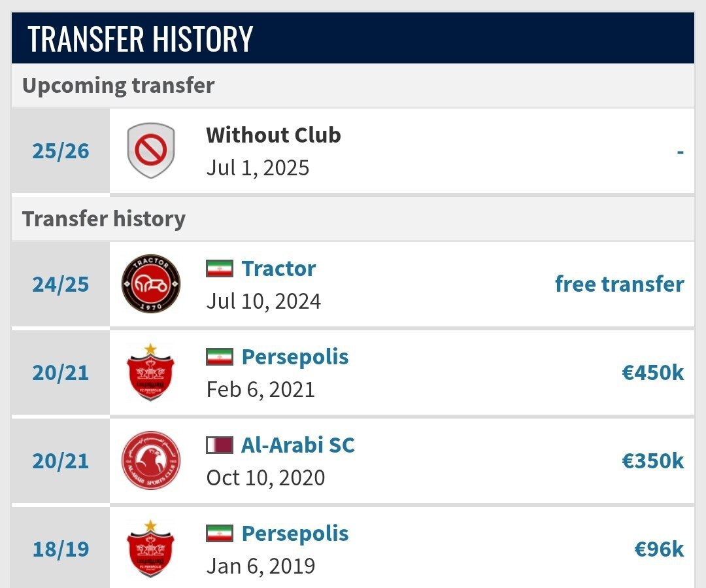Click the Iran flag beside the 18/19 Persepolis entry
This screenshot has height=588, width=706.
(219, 532)
